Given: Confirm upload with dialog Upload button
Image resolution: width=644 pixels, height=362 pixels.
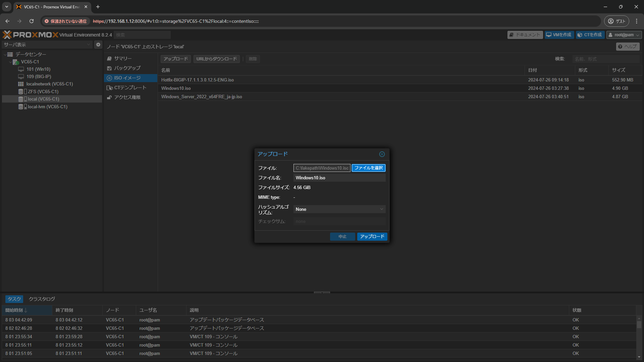Looking at the screenshot, I should pos(372,237).
